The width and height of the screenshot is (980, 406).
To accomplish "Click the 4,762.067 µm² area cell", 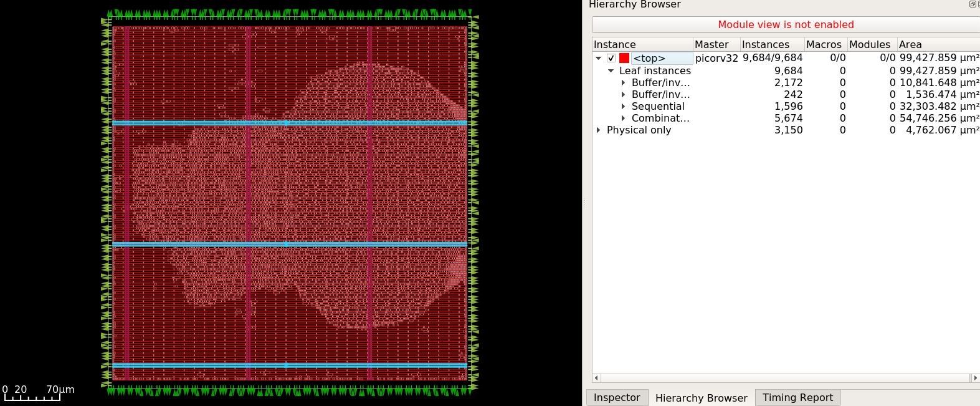I will tap(943, 130).
